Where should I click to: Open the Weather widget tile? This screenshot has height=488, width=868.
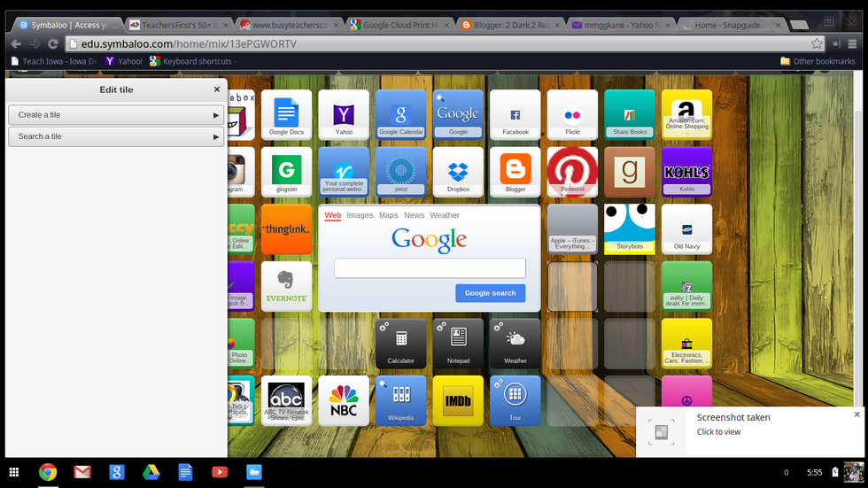515,343
